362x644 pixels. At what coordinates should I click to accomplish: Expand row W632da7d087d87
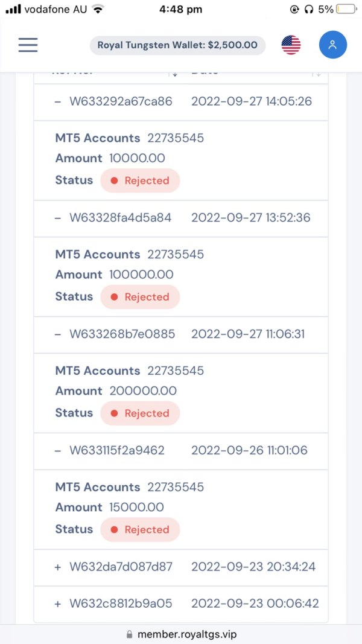58,567
